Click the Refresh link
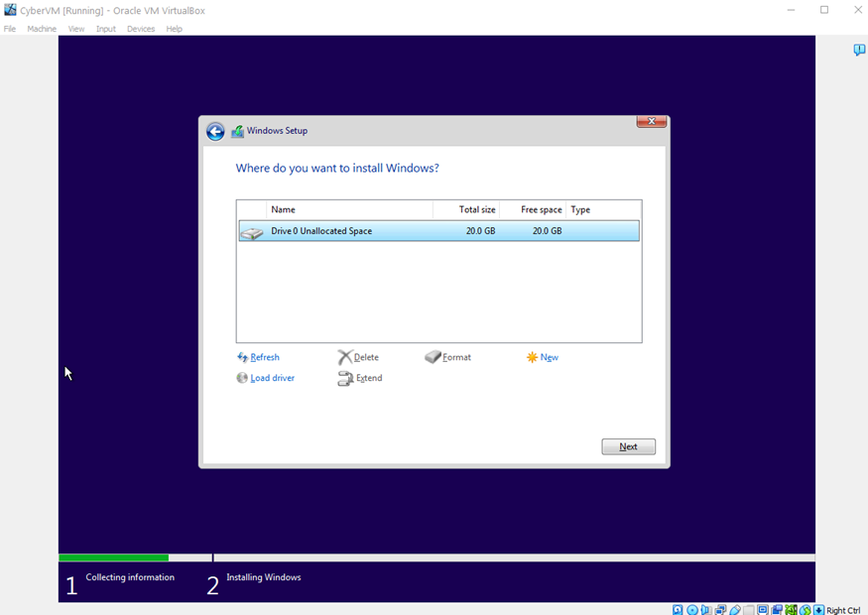Viewport: 868px width, 615px height. click(264, 357)
